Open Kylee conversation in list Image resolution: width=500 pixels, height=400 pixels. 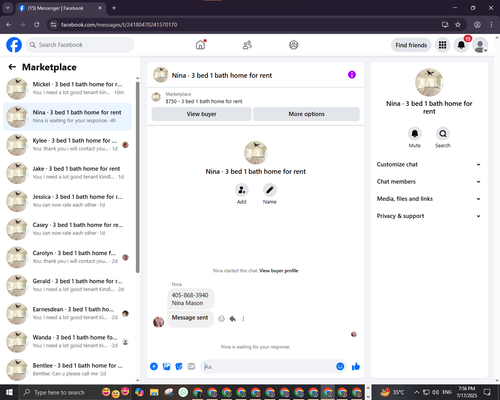pos(67,145)
